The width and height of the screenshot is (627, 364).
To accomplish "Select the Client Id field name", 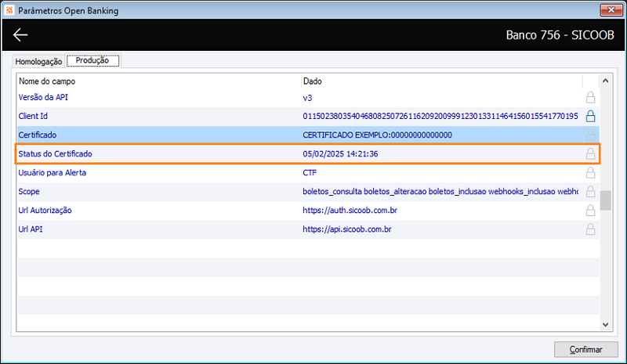I will tap(33, 117).
